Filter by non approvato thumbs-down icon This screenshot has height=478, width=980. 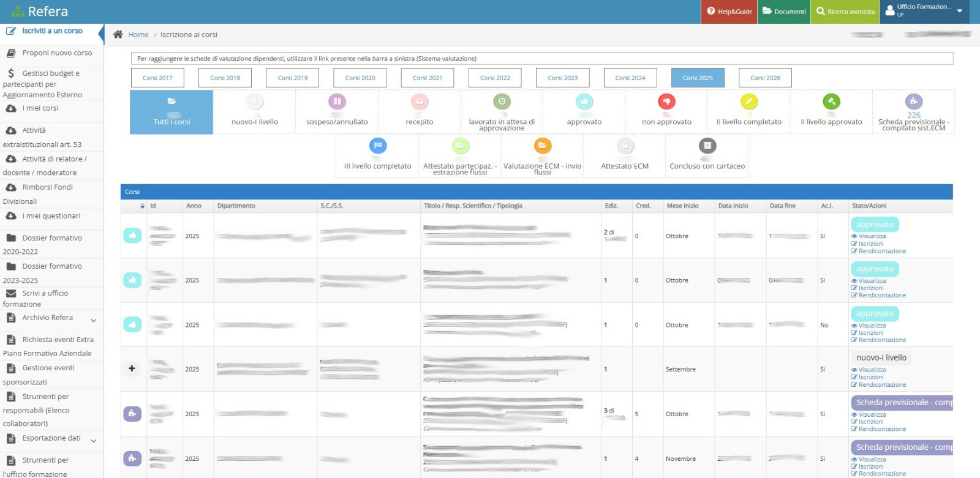point(666,102)
